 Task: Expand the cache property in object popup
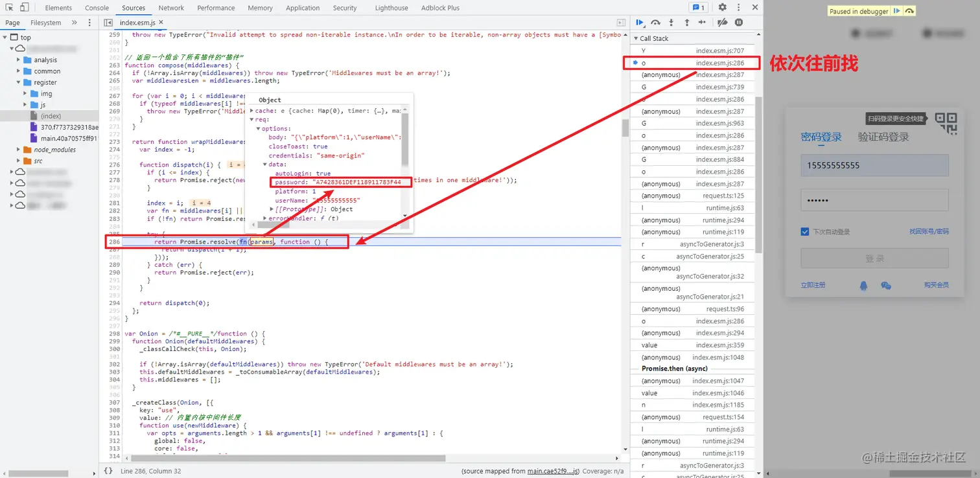[251, 111]
